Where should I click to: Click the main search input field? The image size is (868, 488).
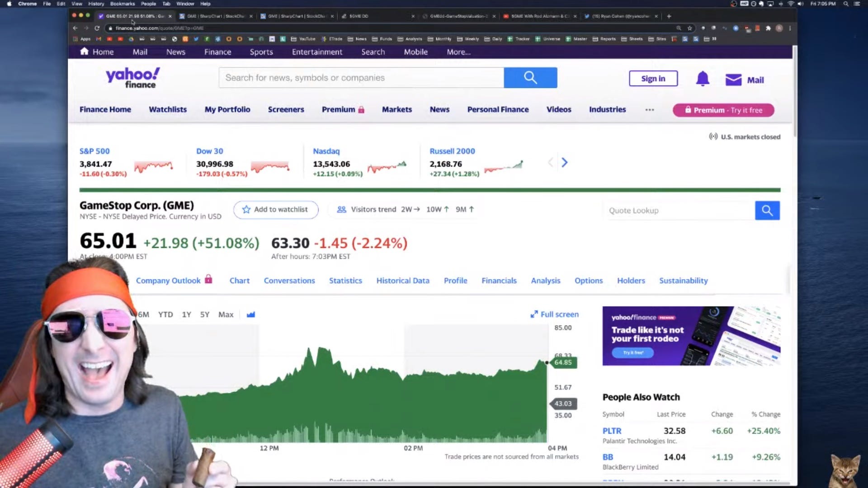361,78
